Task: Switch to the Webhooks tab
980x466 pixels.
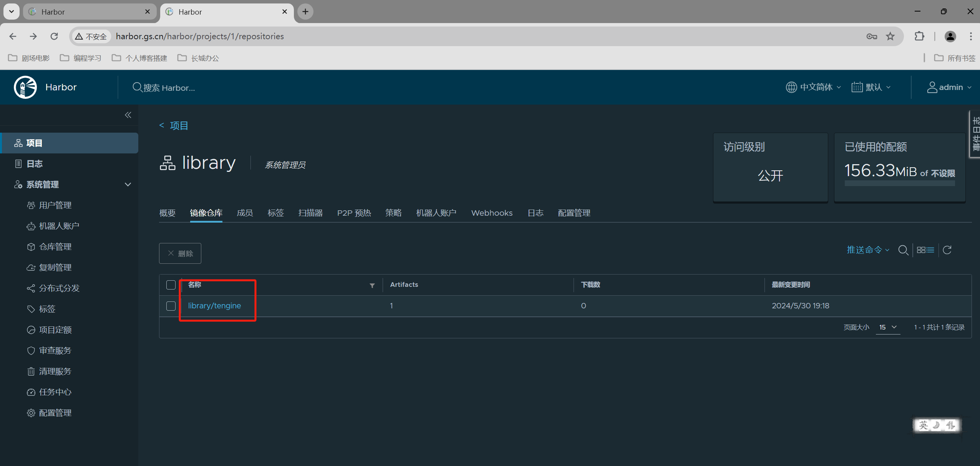Action: tap(492, 213)
